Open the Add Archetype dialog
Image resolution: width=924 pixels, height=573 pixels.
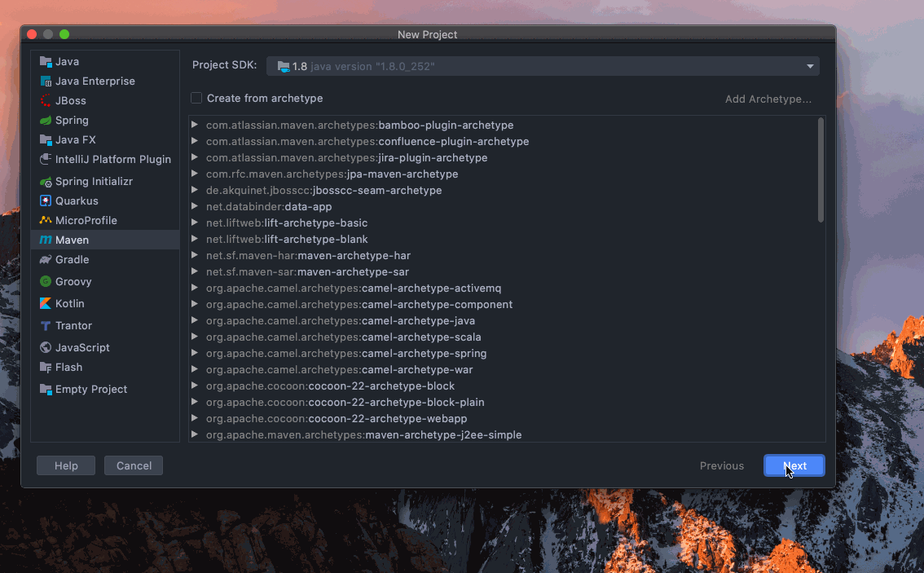[768, 99]
